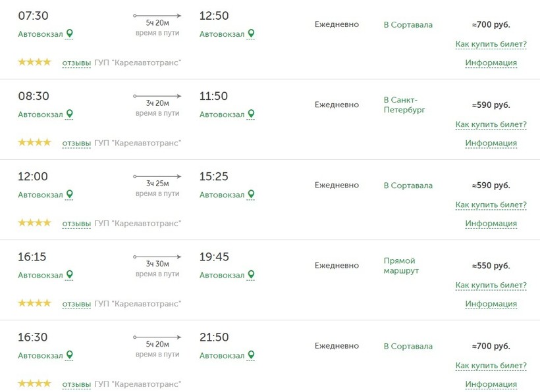
Task: Open reviews for the 16:15 trip
Action: (x=76, y=304)
